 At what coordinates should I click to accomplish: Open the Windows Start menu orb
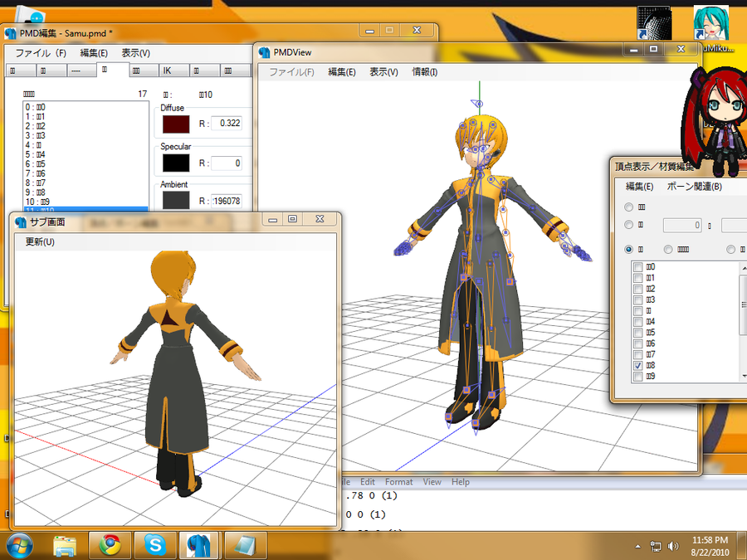click(20, 546)
